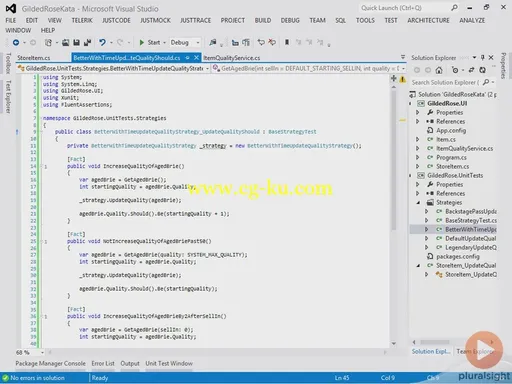The height and width of the screenshot is (384, 512).
Task: Click the editor vertical scrollbar thumb
Action: tap(394, 161)
